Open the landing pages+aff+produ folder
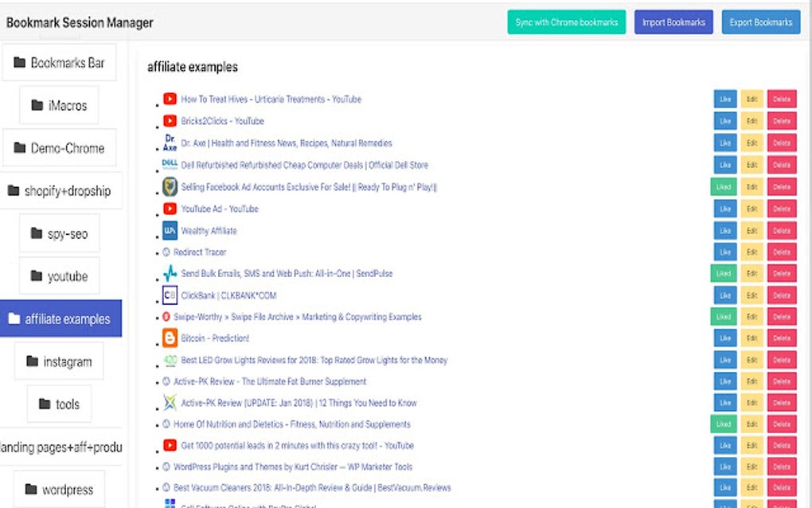The image size is (812, 508). [61, 447]
